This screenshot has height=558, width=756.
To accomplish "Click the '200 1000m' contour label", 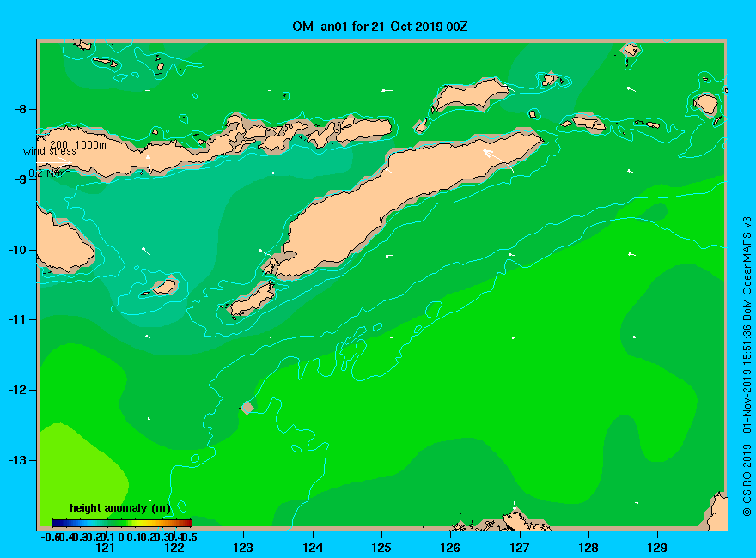I will coord(78,144).
